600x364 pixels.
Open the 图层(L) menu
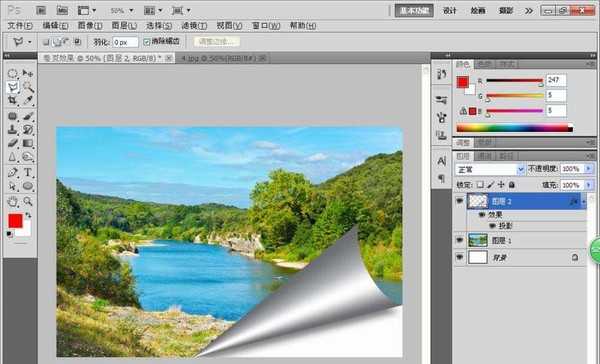point(124,26)
